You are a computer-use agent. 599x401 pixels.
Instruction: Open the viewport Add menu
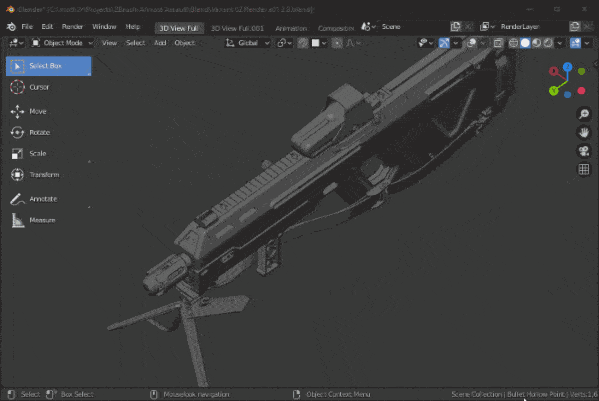(160, 43)
